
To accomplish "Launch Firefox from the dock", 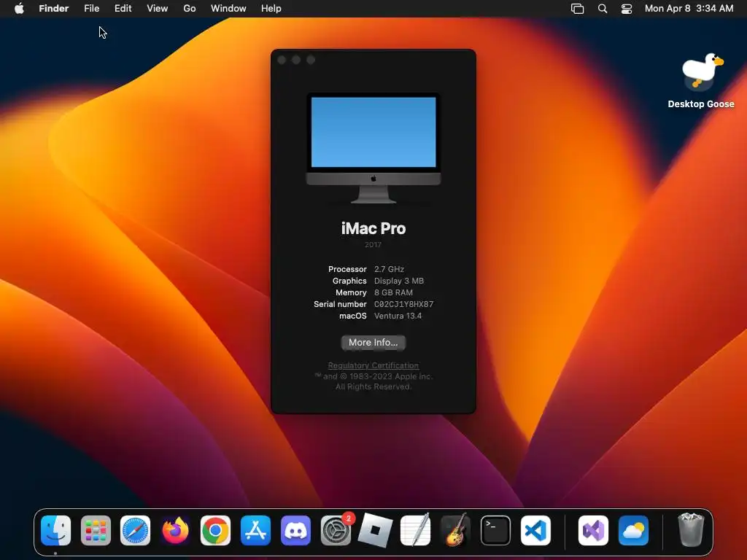I will pyautogui.click(x=175, y=531).
